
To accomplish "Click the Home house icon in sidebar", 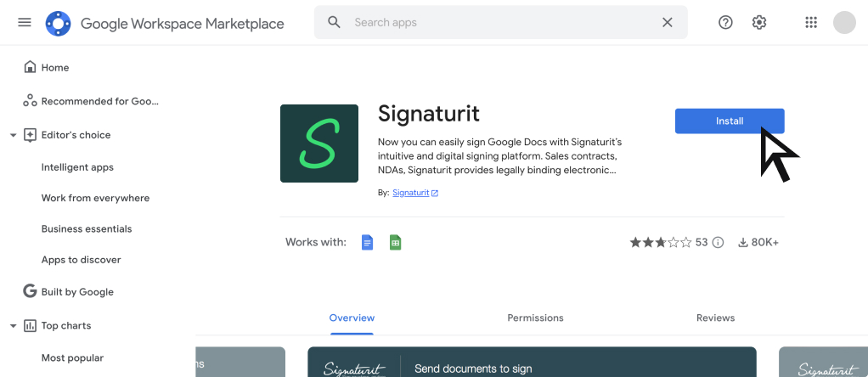I will coord(30,67).
